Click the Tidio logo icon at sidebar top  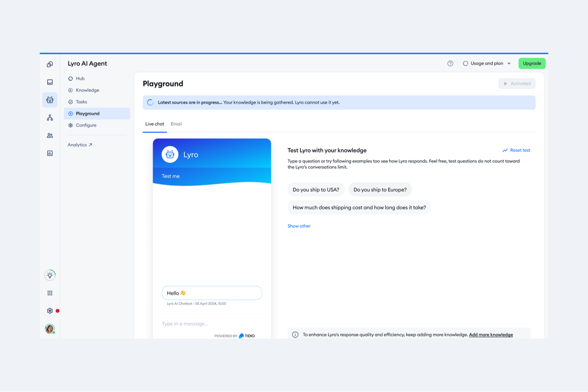[x=50, y=64]
